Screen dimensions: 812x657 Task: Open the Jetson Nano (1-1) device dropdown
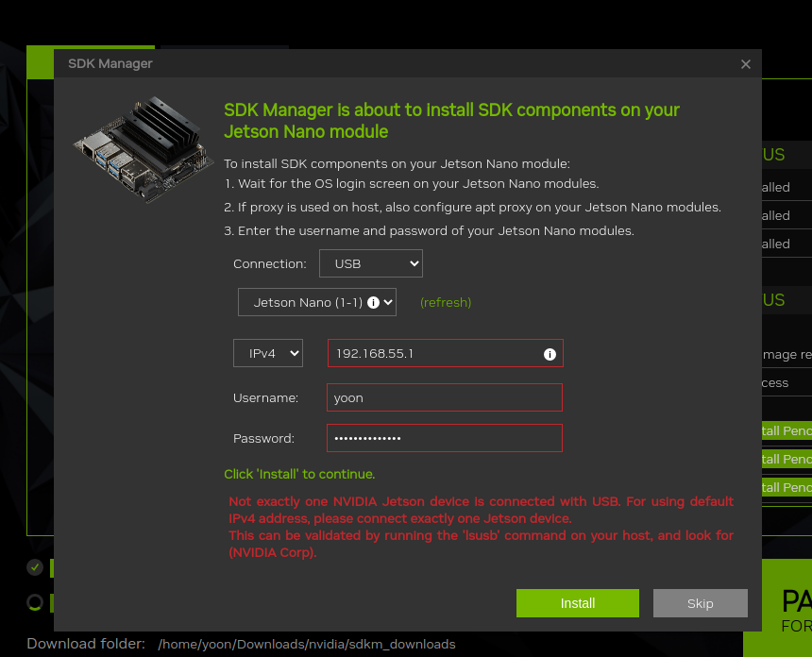coord(317,302)
